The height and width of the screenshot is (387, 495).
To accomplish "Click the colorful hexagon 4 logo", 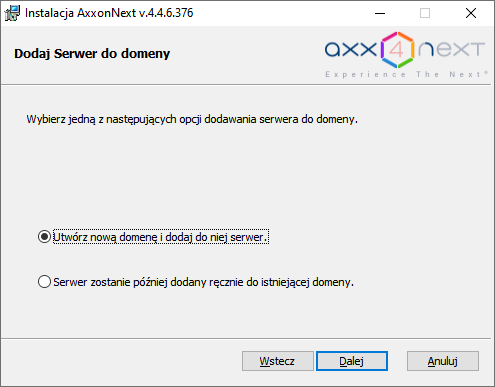I will coord(397,50).
